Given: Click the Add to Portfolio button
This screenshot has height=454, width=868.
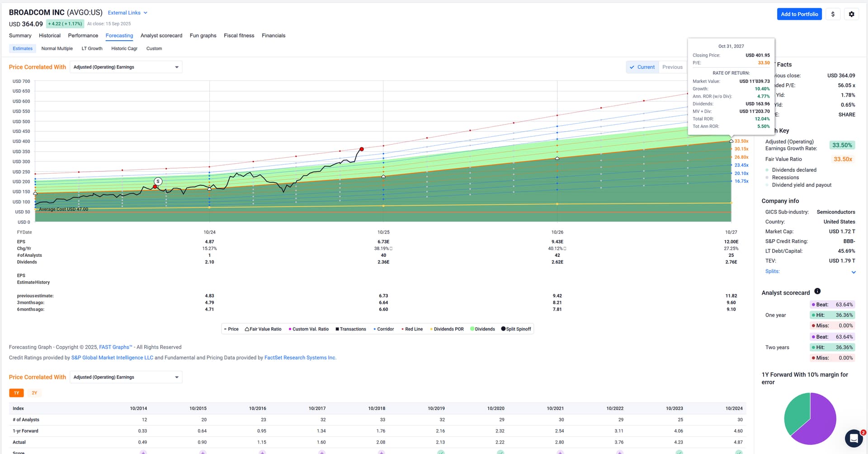Looking at the screenshot, I should point(799,14).
